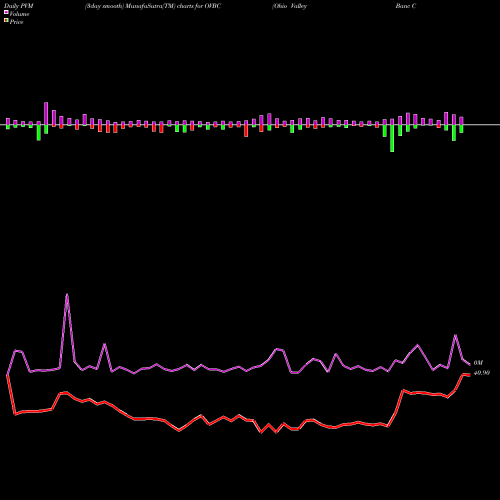Click the longest green bar below baseline
This screenshot has width=500, height=500.
coord(392,138)
